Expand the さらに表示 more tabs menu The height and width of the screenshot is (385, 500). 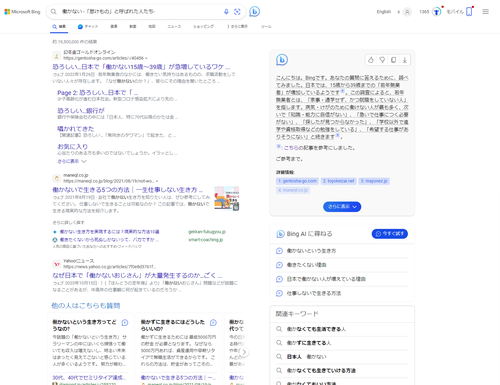238,26
